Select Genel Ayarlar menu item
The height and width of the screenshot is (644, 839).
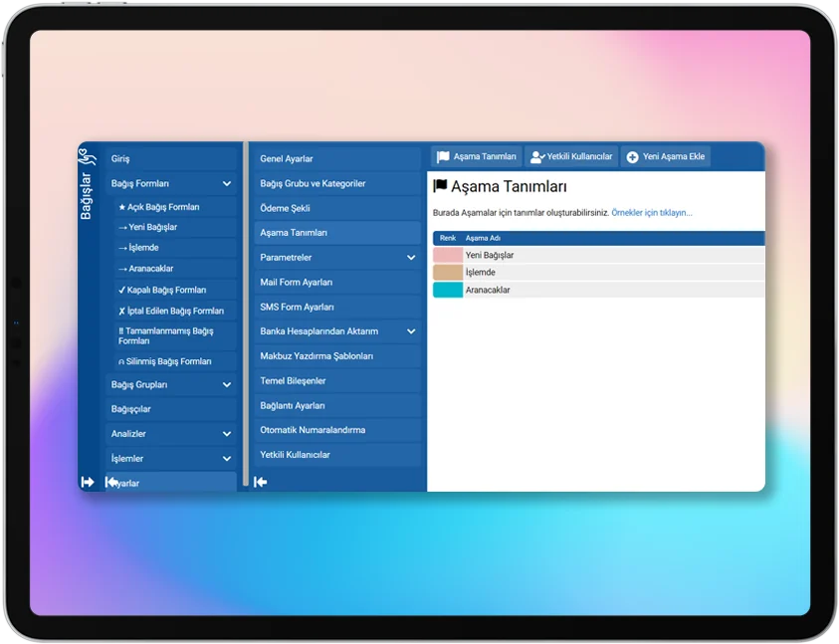click(x=287, y=159)
